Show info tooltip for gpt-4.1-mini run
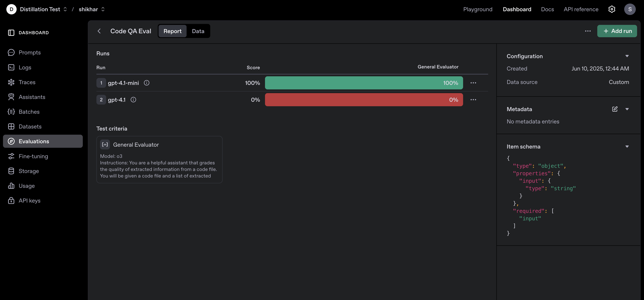644x300 pixels. (x=147, y=83)
